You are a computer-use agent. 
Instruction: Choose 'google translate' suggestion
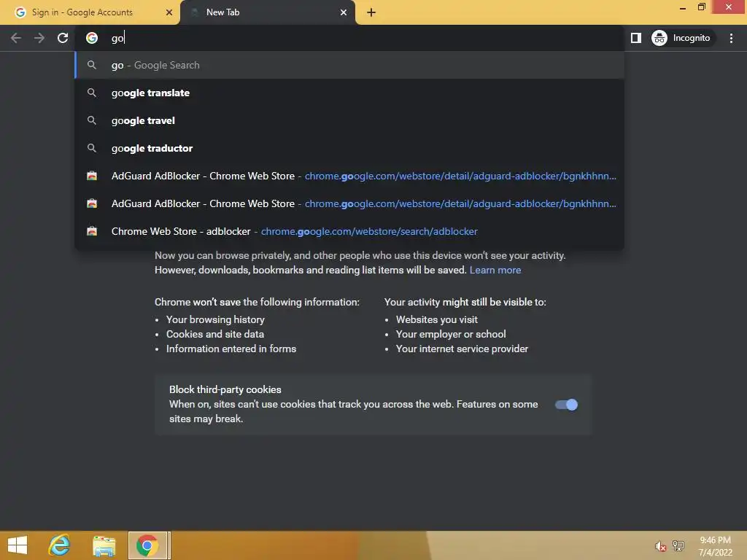(x=349, y=93)
